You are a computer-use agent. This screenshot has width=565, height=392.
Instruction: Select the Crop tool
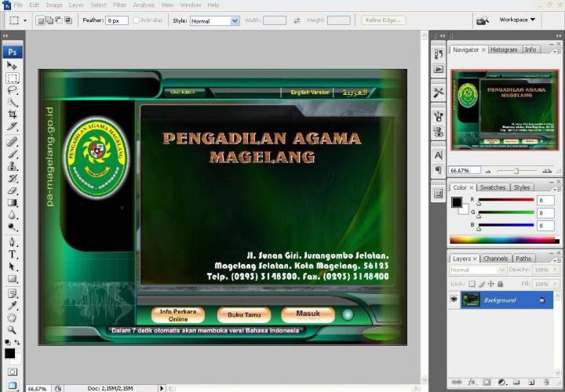tap(12, 114)
